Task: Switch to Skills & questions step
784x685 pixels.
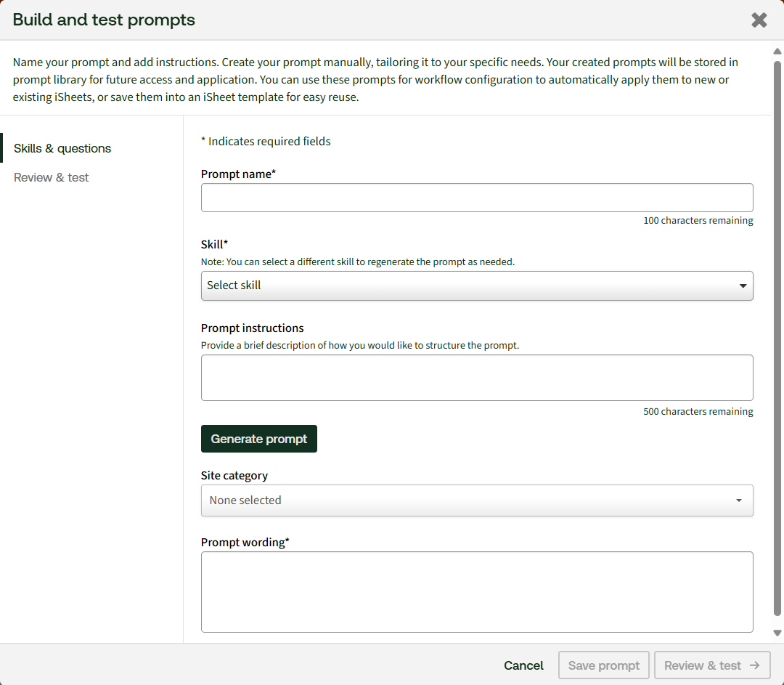Action: 62,148
